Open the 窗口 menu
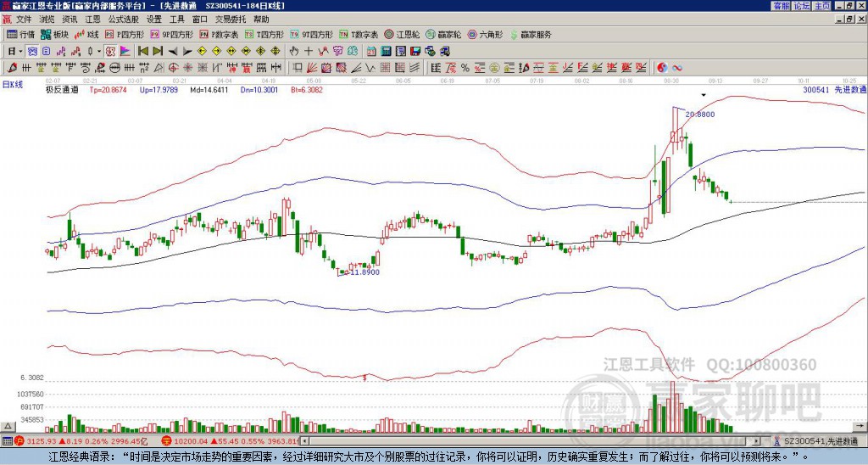 tap(200, 20)
